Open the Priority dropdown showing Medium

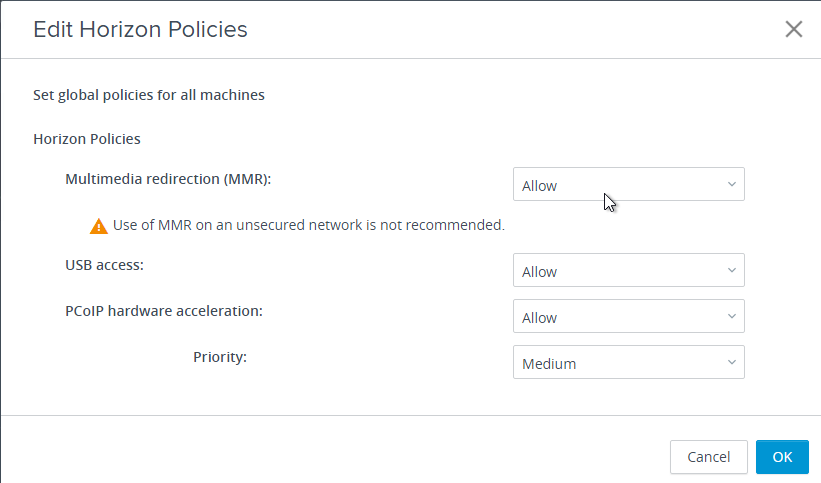pos(628,362)
